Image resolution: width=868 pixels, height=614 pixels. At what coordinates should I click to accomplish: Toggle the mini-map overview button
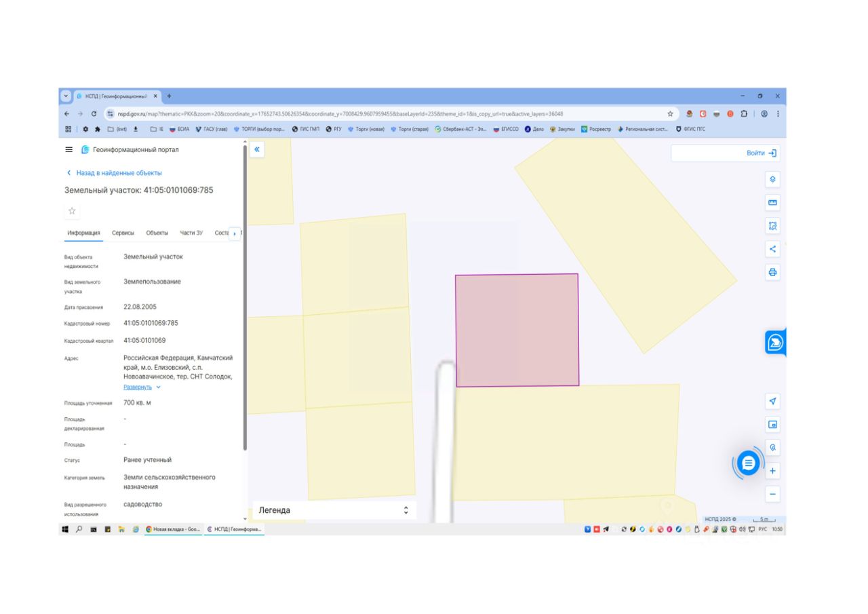click(772, 425)
